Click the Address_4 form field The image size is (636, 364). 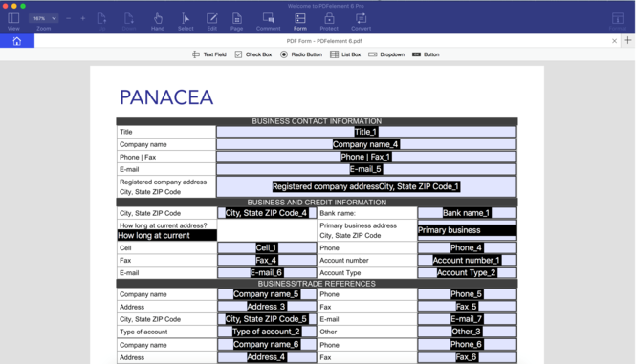click(267, 357)
